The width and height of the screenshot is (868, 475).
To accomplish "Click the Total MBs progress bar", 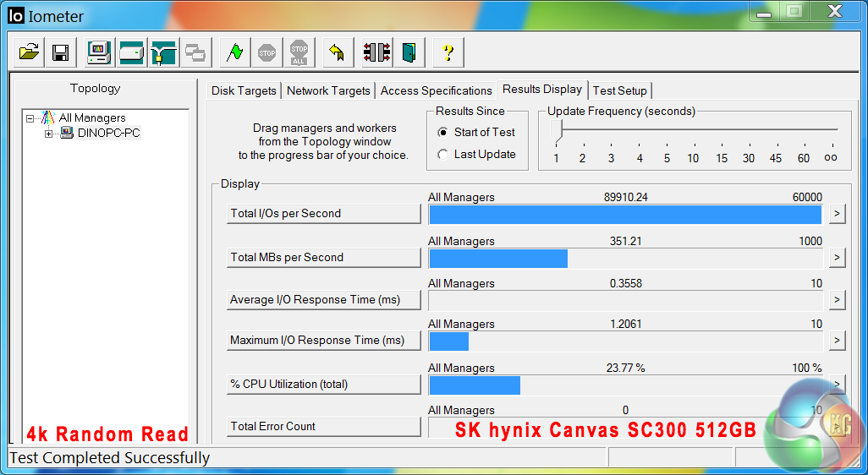I will click(625, 259).
